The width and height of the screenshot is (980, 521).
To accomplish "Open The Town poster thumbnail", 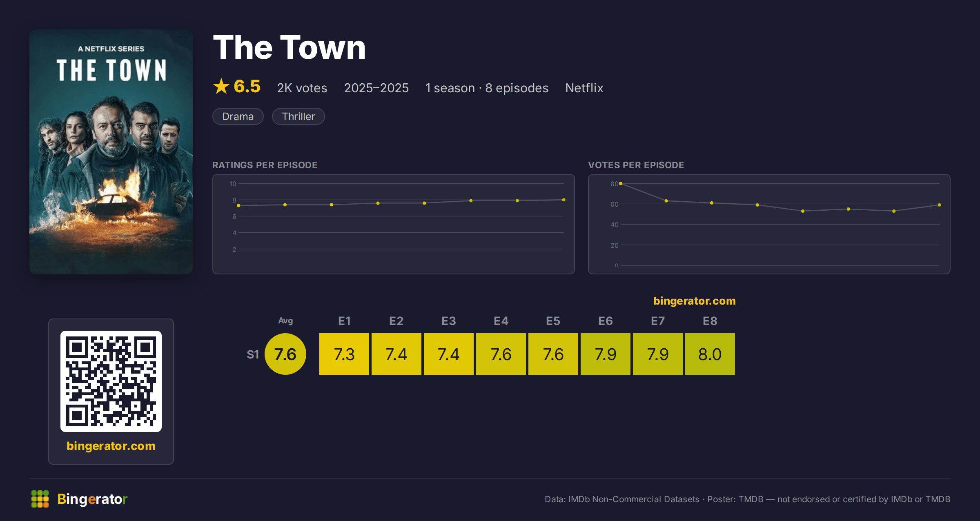I will point(111,152).
